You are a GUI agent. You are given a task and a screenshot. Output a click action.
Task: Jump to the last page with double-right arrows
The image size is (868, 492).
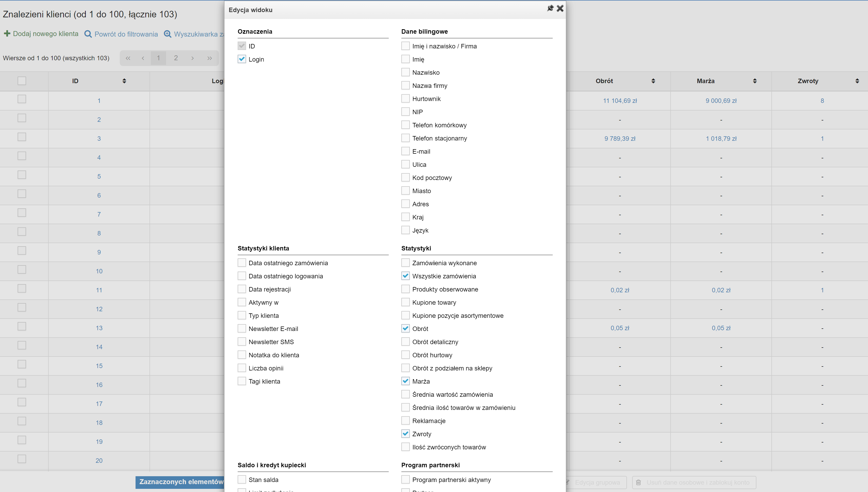209,58
